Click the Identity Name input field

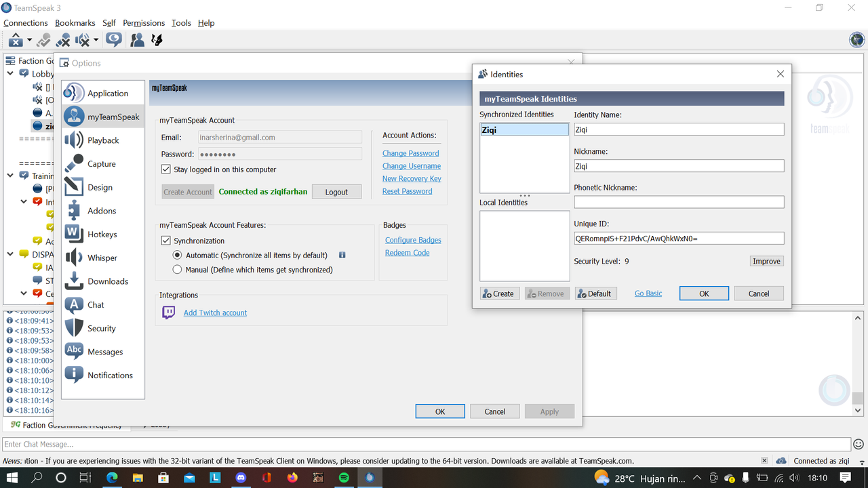point(679,129)
